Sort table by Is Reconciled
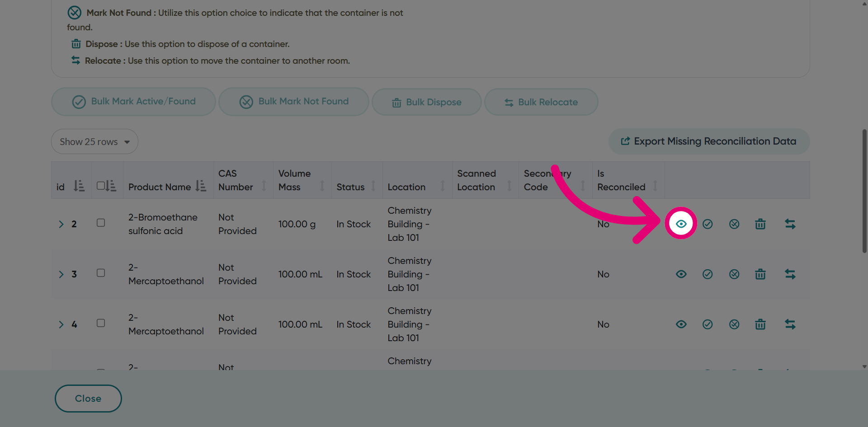The image size is (868, 427). pos(655,186)
